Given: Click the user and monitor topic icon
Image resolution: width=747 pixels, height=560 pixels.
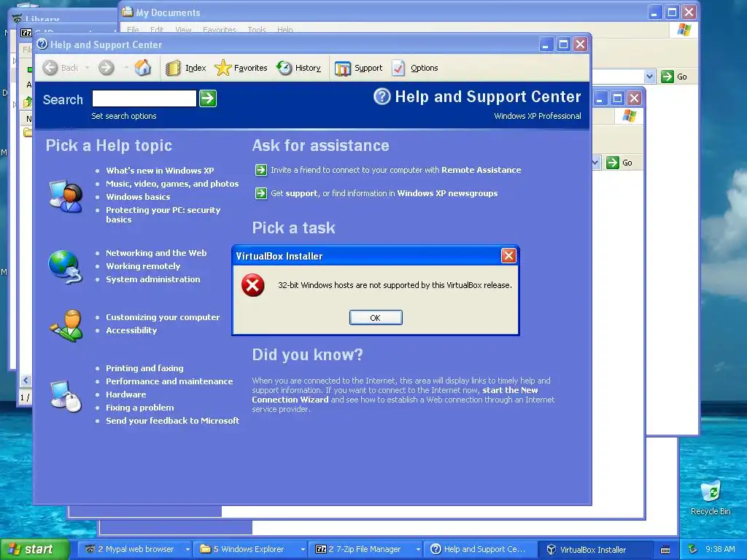Looking at the screenshot, I should pos(66,195).
